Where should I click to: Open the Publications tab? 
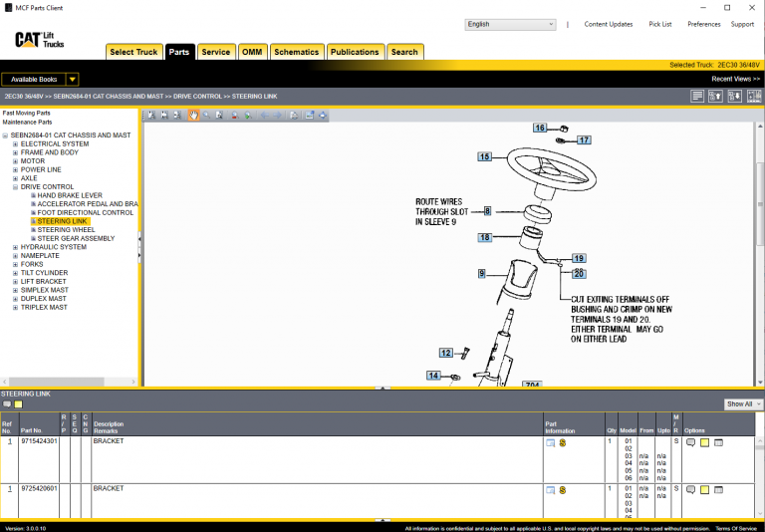pos(355,52)
